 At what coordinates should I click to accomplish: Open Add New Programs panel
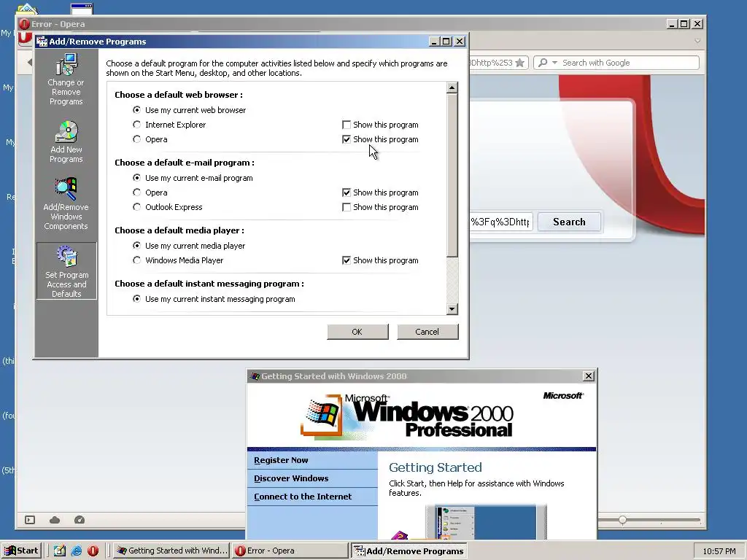pyautogui.click(x=66, y=142)
